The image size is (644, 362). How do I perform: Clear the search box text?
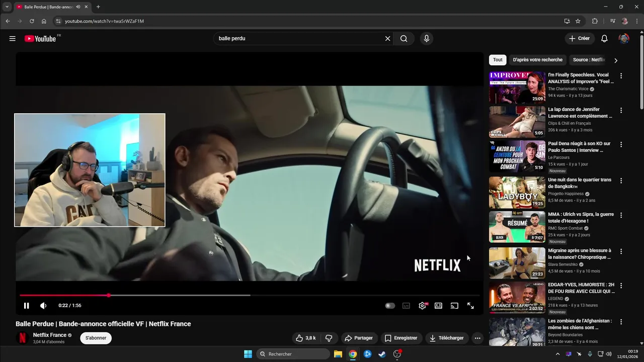click(387, 39)
